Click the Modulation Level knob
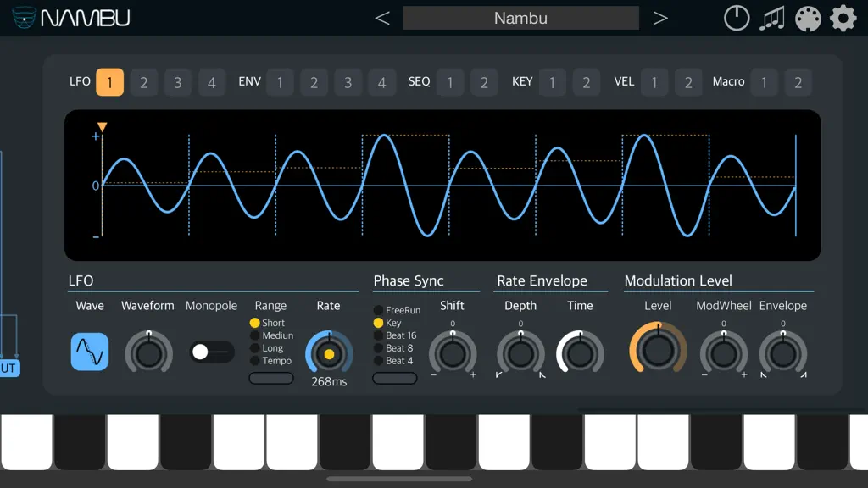 pos(658,350)
